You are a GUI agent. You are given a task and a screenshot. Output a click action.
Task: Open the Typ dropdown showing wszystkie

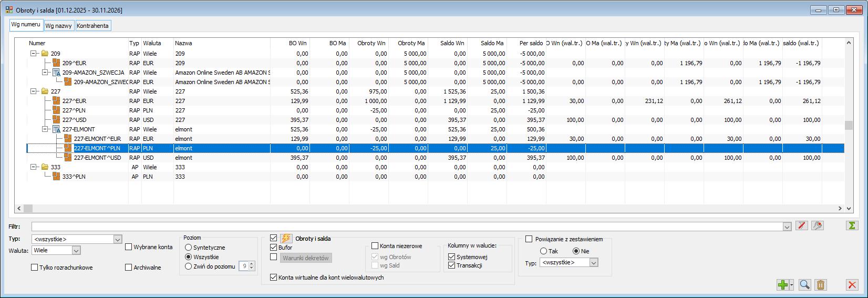(x=76, y=239)
